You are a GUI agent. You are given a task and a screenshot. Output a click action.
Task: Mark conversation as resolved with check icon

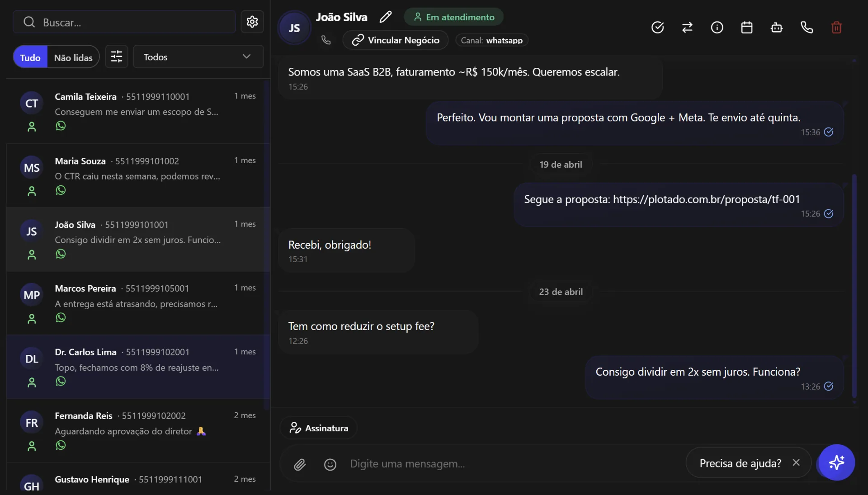click(657, 28)
